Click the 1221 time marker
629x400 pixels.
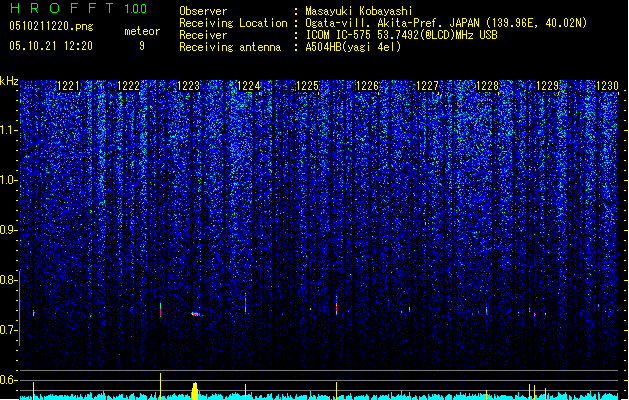coord(69,86)
